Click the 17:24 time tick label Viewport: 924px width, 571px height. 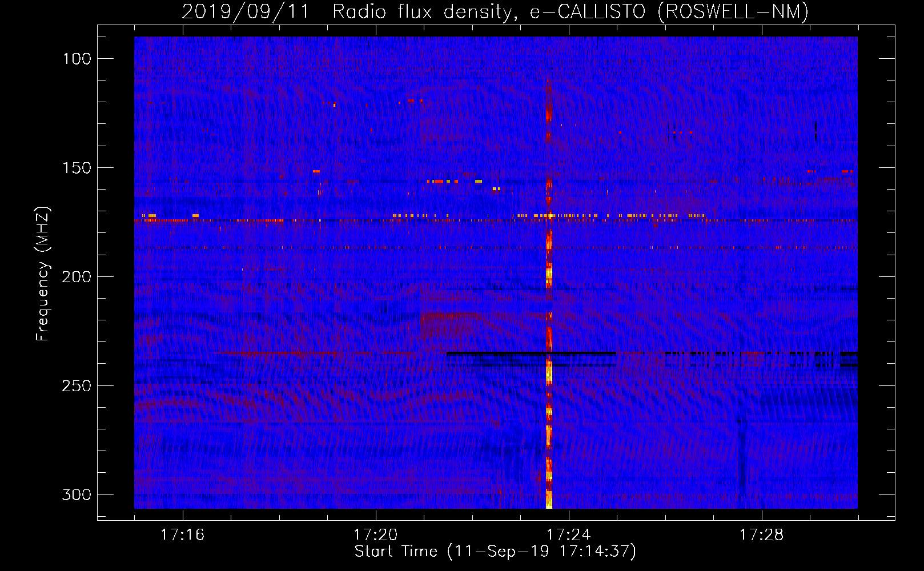(569, 534)
